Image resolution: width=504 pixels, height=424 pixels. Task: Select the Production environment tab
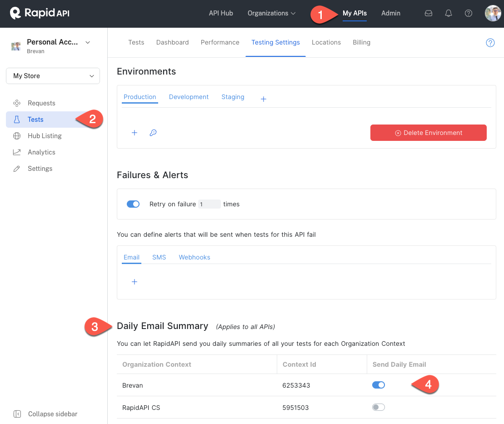click(140, 97)
